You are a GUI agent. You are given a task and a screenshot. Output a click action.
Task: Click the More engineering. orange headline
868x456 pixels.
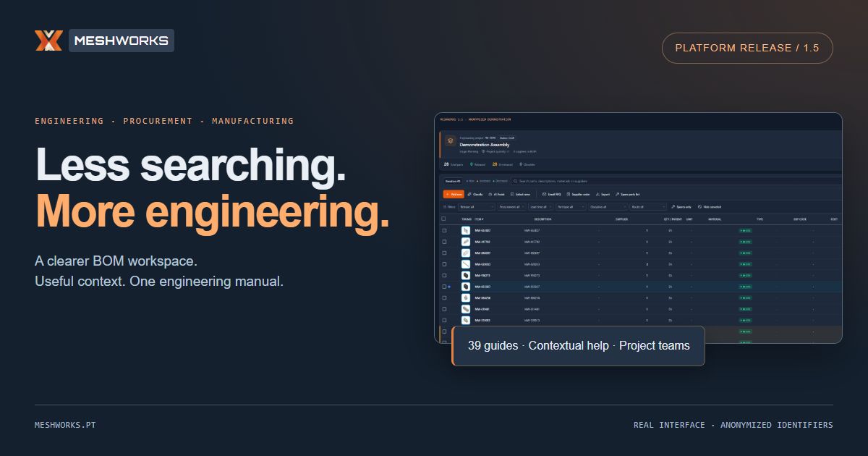coord(213,212)
